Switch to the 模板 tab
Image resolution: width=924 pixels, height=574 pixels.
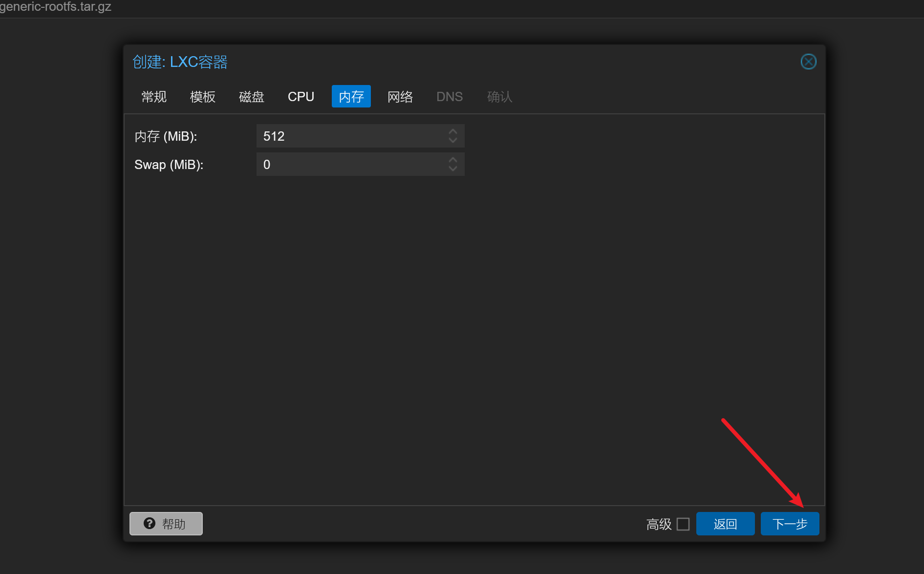click(x=203, y=97)
